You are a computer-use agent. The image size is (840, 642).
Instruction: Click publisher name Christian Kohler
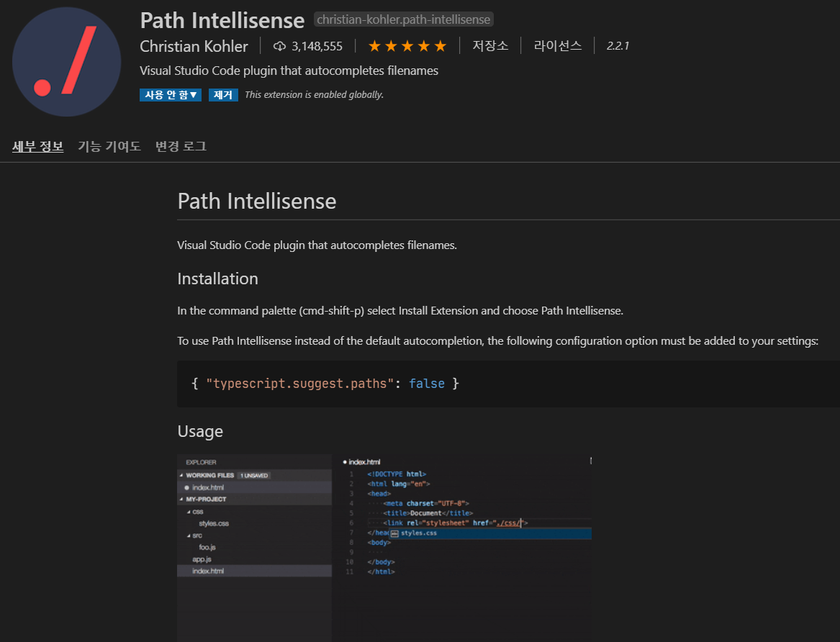194,46
